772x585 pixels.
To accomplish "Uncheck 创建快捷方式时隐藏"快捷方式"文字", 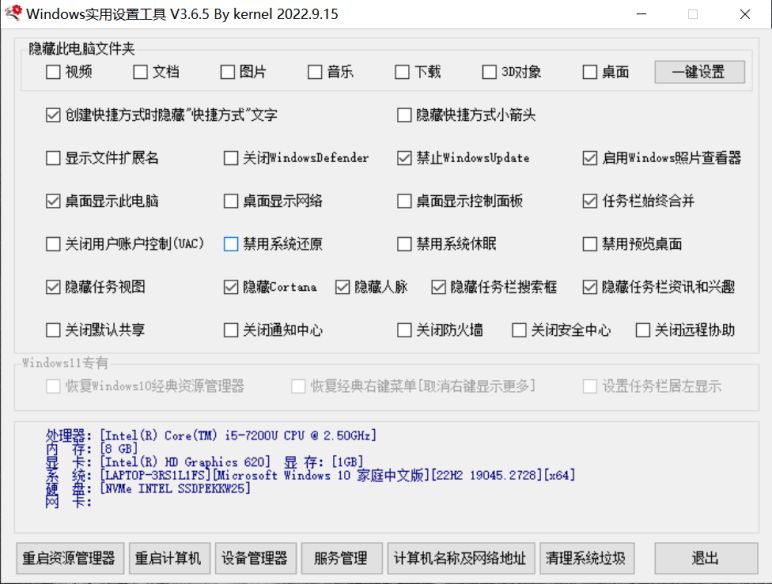I will click(53, 115).
